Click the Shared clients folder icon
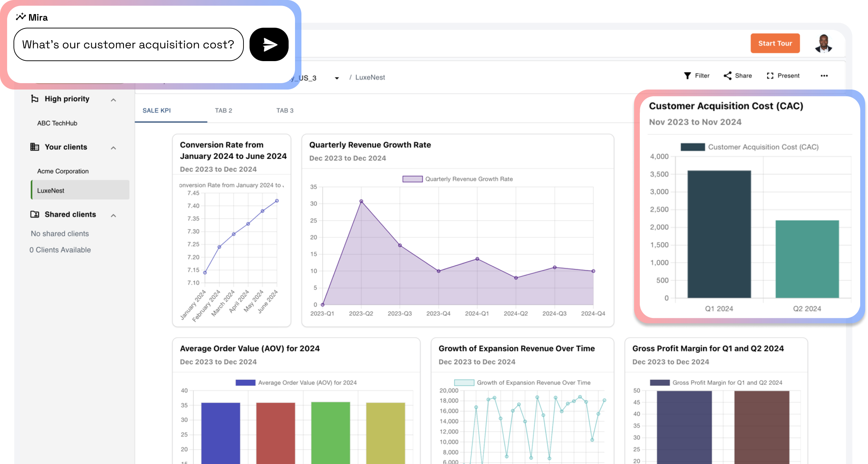The image size is (868, 464). pos(34,214)
